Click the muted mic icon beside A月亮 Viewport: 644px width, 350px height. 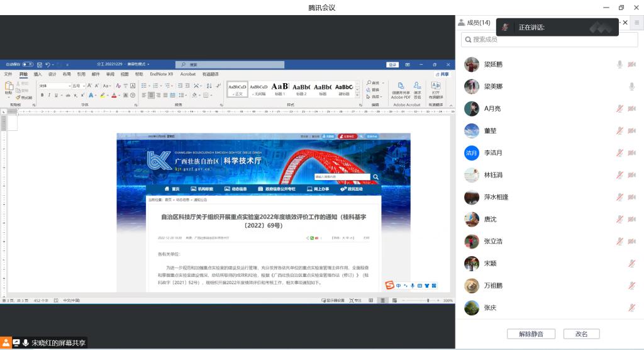[619, 109]
